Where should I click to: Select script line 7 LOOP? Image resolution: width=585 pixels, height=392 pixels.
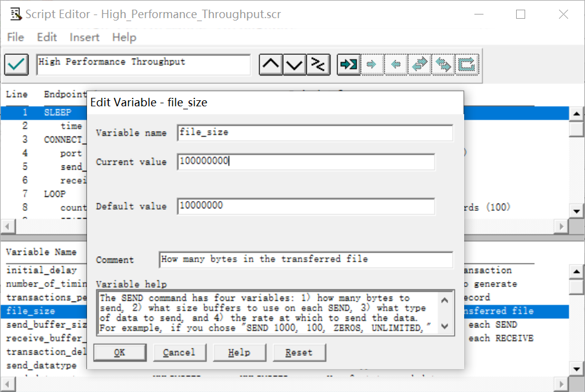tap(44, 194)
